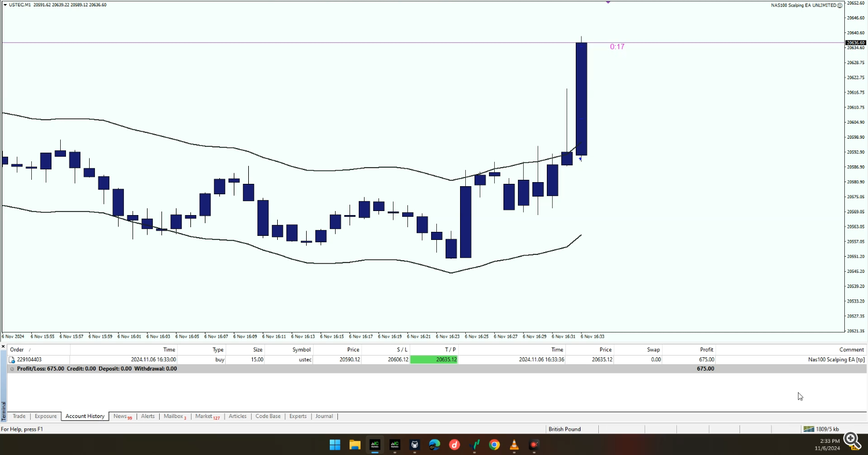Sort by the S / L column header
Image resolution: width=868 pixels, height=455 pixels.
click(386, 350)
